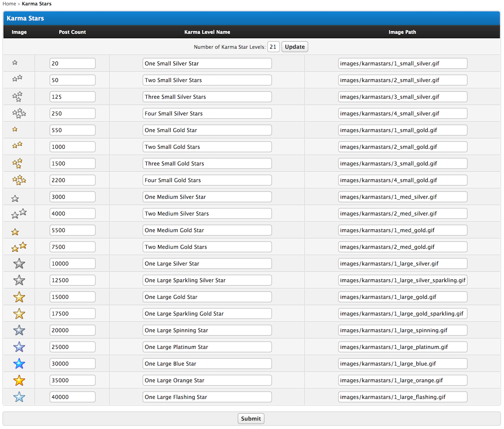The height and width of the screenshot is (429, 504).
Task: Edit the post count field showing 40000
Action: 72,397
